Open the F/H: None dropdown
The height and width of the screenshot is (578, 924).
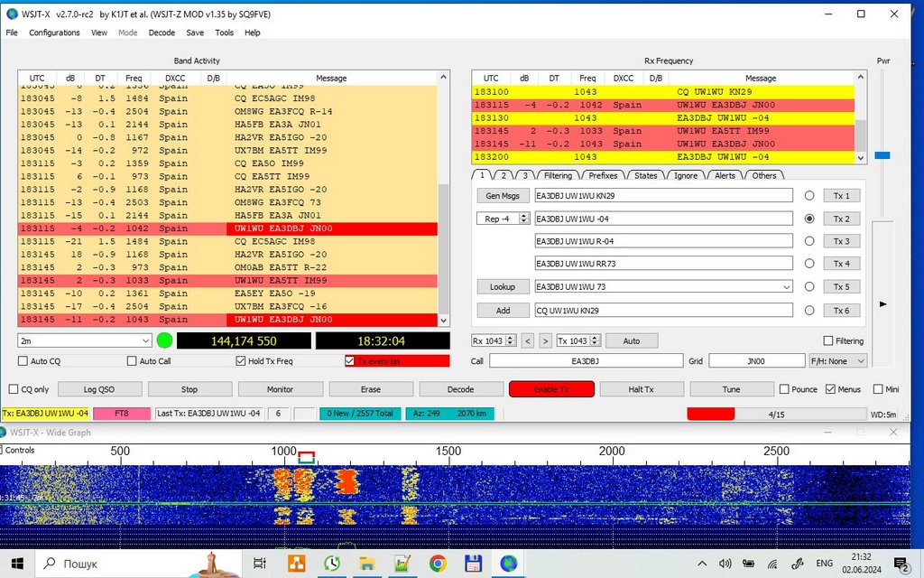pos(838,361)
